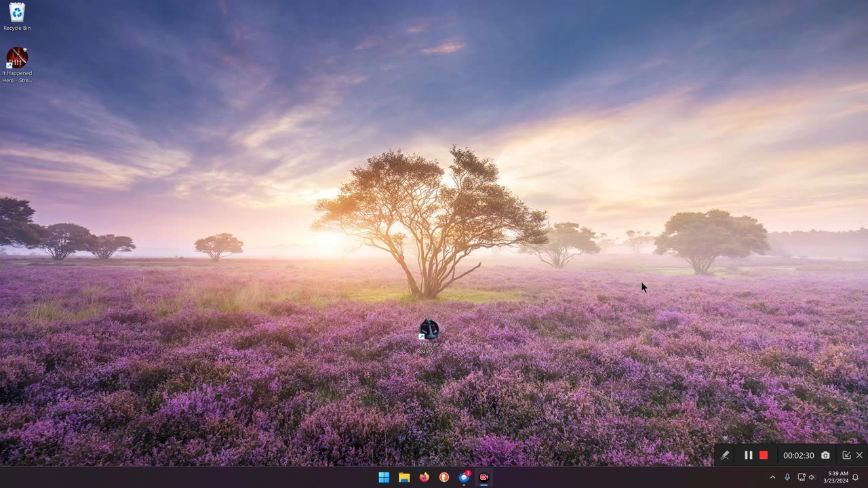Click the minimize-to-corner icon on the recorder bar
Screen dimensions: 868x488
point(846,455)
